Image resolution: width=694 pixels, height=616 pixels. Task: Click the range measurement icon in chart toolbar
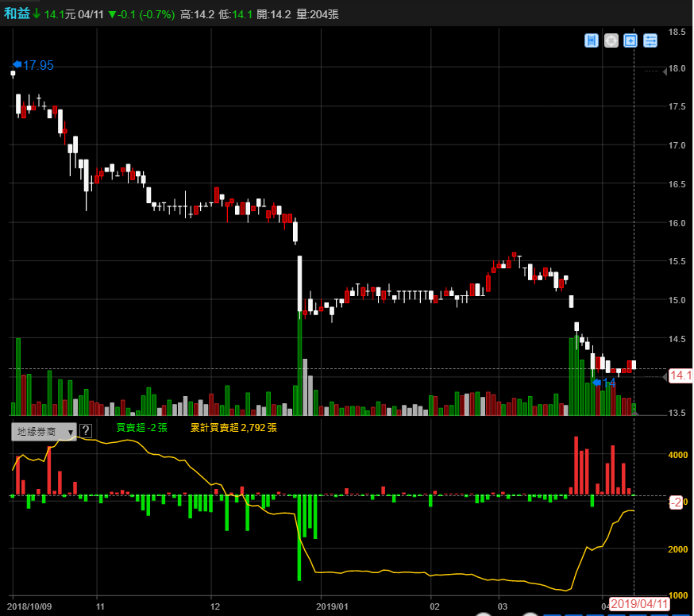[x=592, y=40]
